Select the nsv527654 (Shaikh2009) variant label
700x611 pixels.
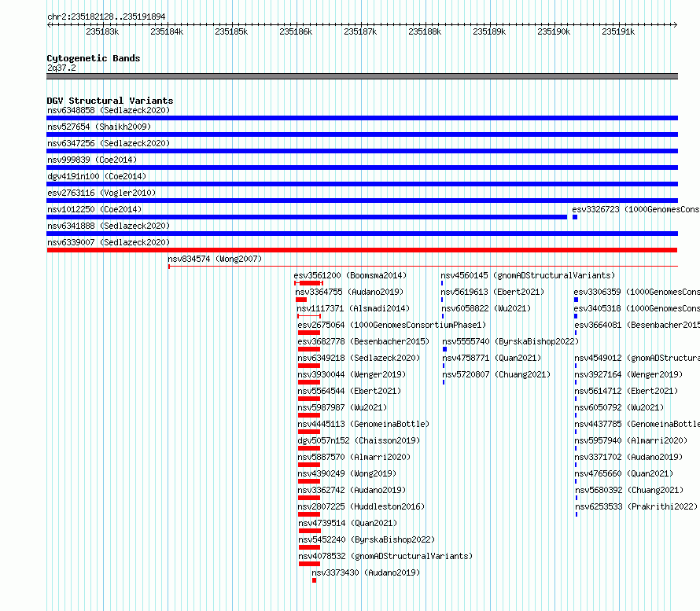99,127
